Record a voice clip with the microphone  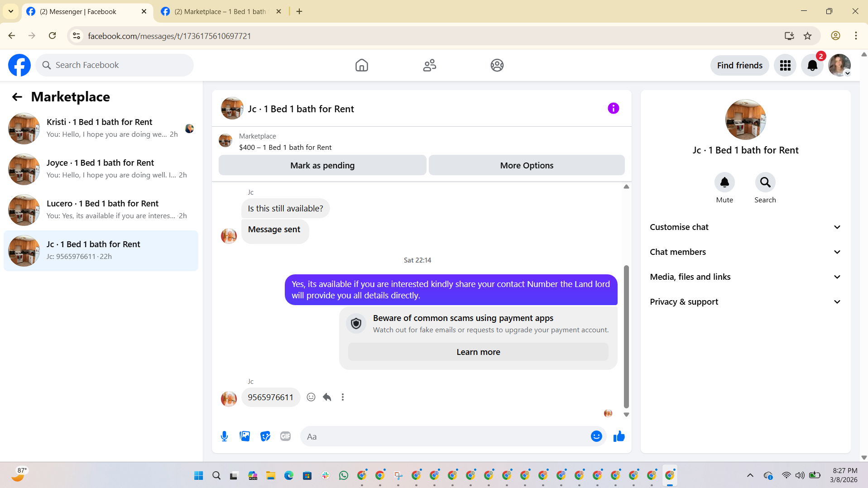click(x=224, y=436)
